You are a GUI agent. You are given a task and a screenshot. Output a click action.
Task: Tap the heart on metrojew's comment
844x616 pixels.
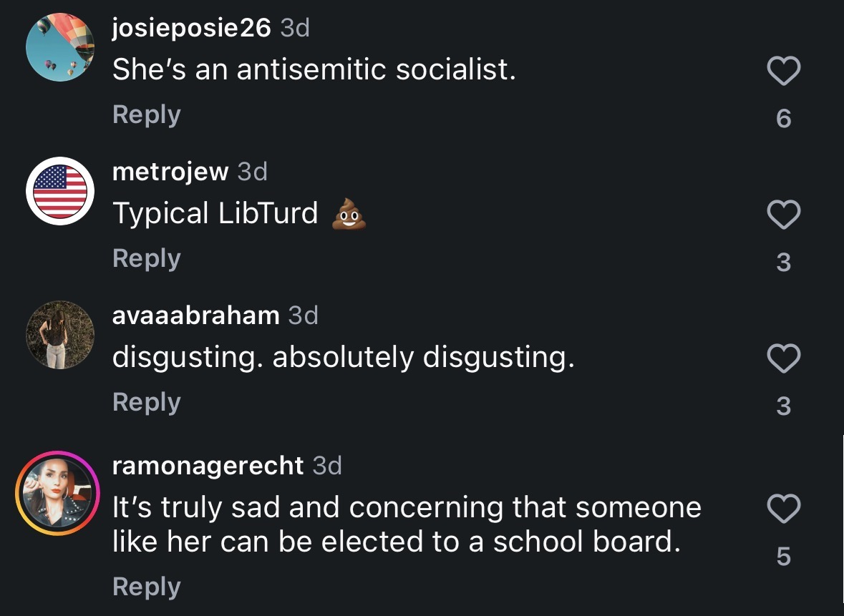(x=783, y=215)
